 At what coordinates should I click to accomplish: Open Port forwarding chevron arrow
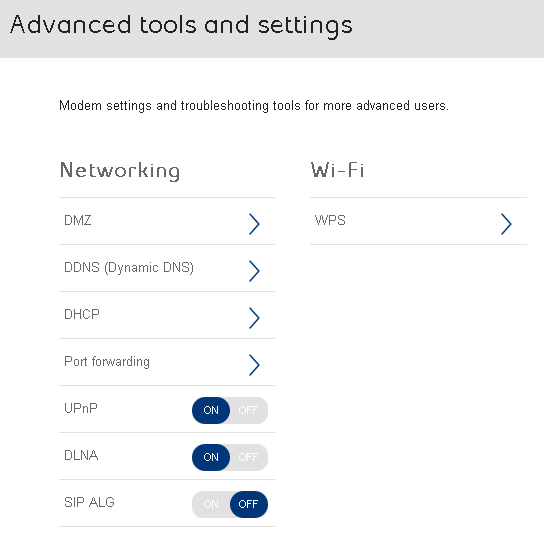(254, 365)
